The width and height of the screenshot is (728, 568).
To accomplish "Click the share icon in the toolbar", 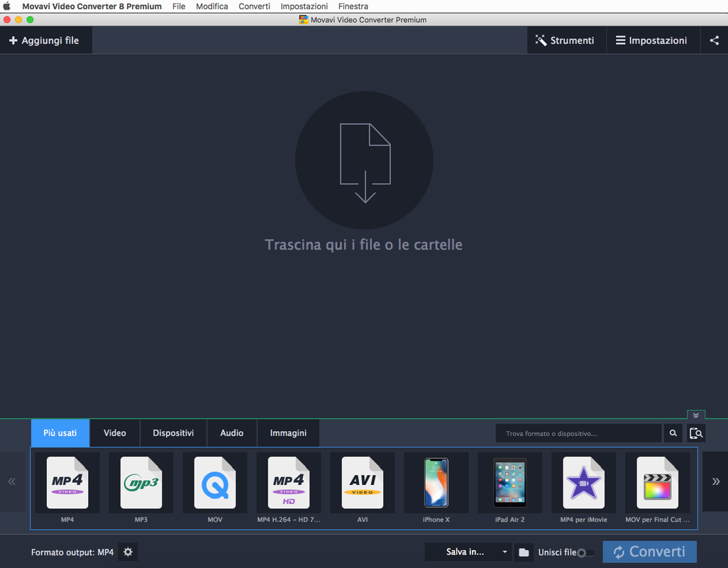I will pos(714,40).
